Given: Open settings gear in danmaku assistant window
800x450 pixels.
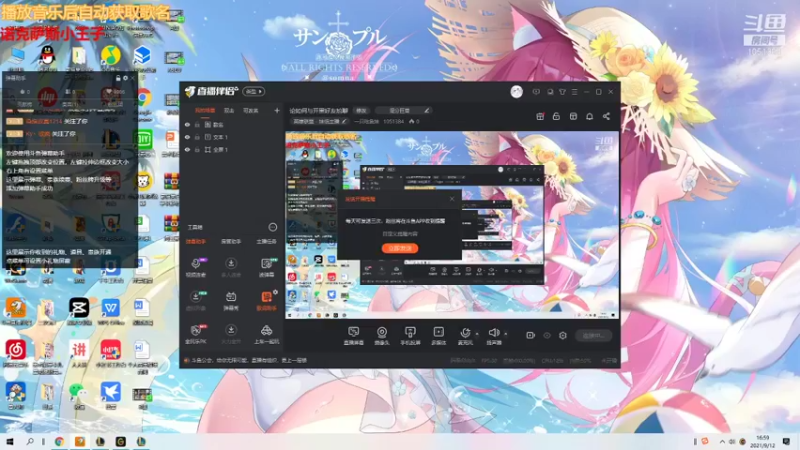Looking at the screenshot, I should pos(126,78).
